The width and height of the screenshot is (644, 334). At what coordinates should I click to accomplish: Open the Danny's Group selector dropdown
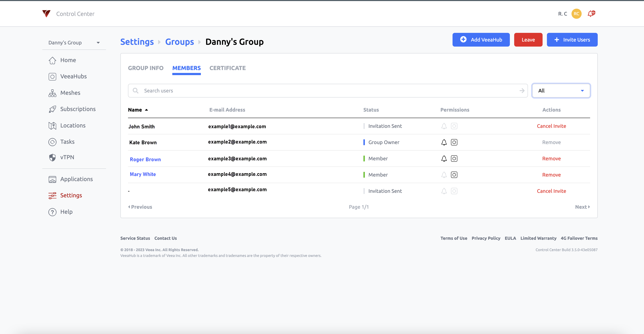coord(74,43)
